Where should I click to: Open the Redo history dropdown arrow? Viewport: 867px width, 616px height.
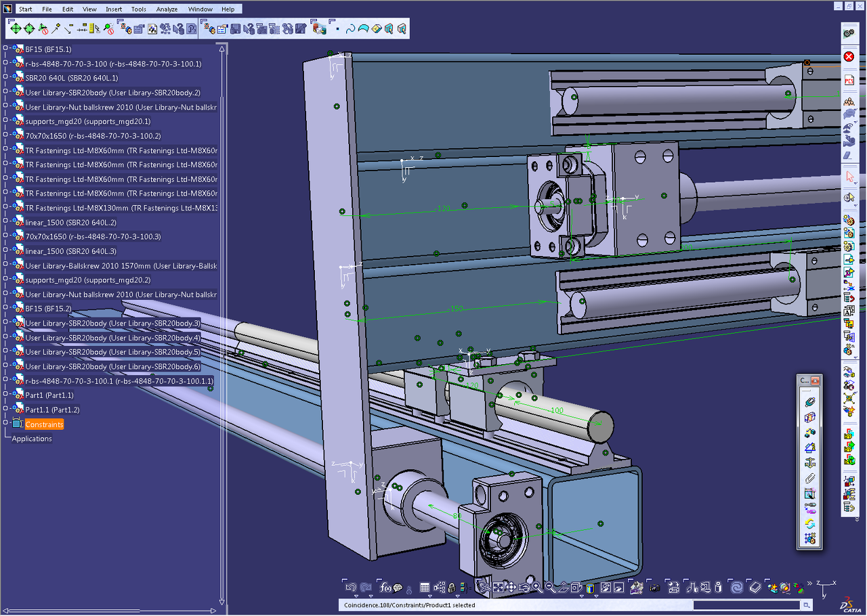(371, 596)
